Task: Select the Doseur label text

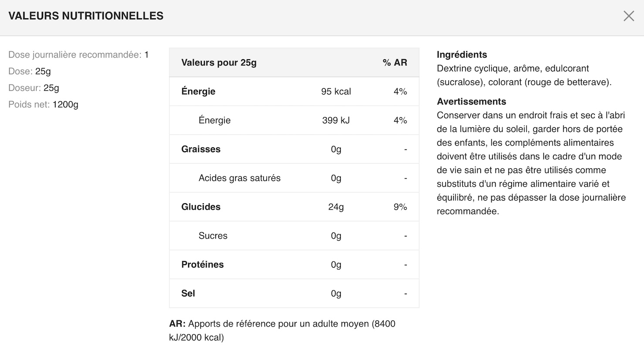Action: click(x=24, y=88)
